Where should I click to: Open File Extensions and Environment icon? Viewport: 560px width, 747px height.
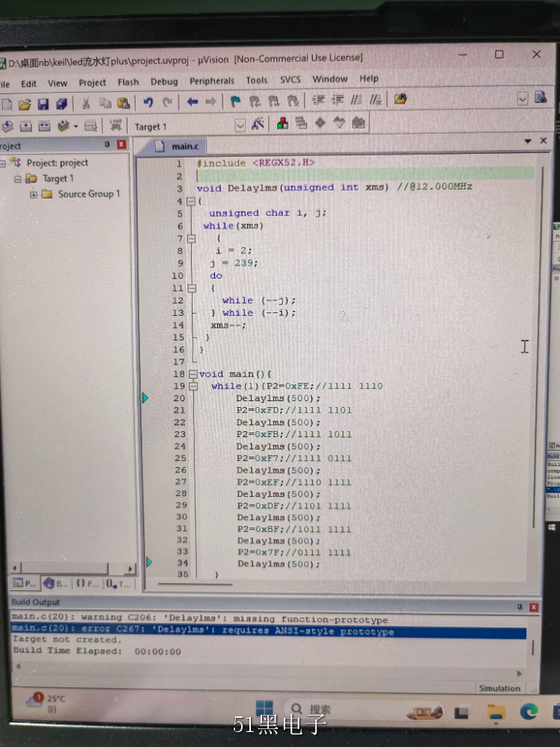click(x=282, y=123)
